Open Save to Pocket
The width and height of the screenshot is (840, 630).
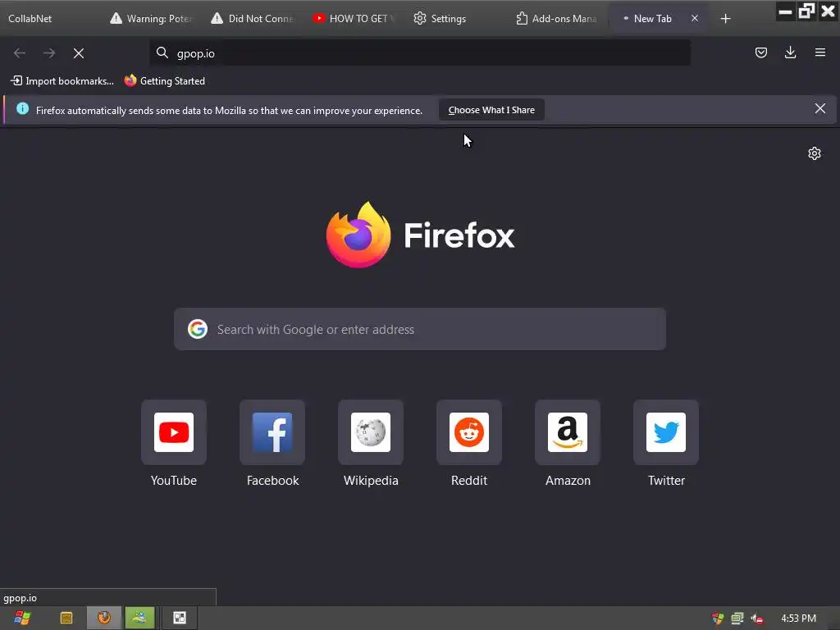pyautogui.click(x=760, y=52)
